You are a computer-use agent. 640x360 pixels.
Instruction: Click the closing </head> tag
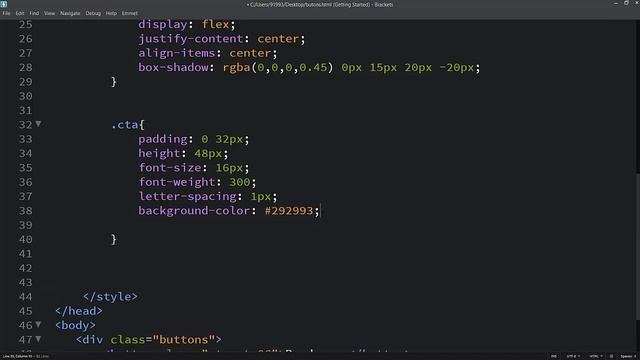[79, 311]
